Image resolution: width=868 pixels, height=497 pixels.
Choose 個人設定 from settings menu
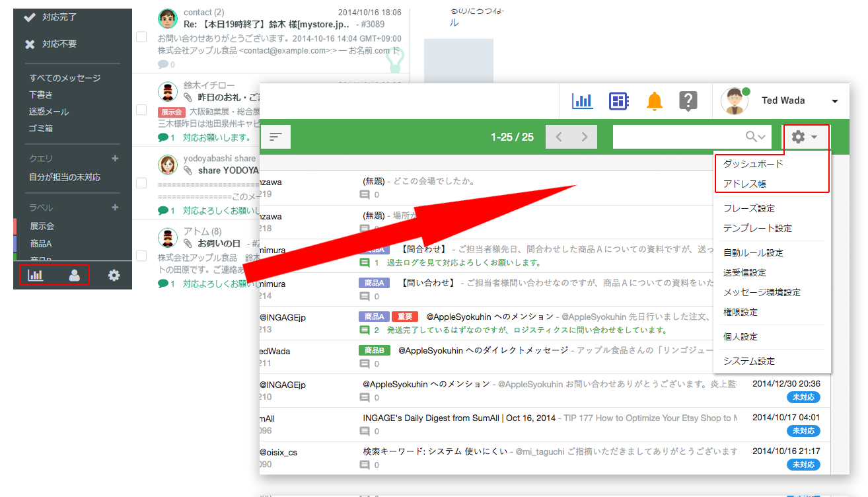[740, 336]
